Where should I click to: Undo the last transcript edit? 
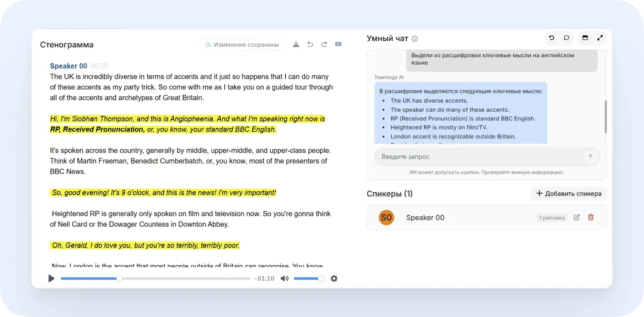click(310, 44)
